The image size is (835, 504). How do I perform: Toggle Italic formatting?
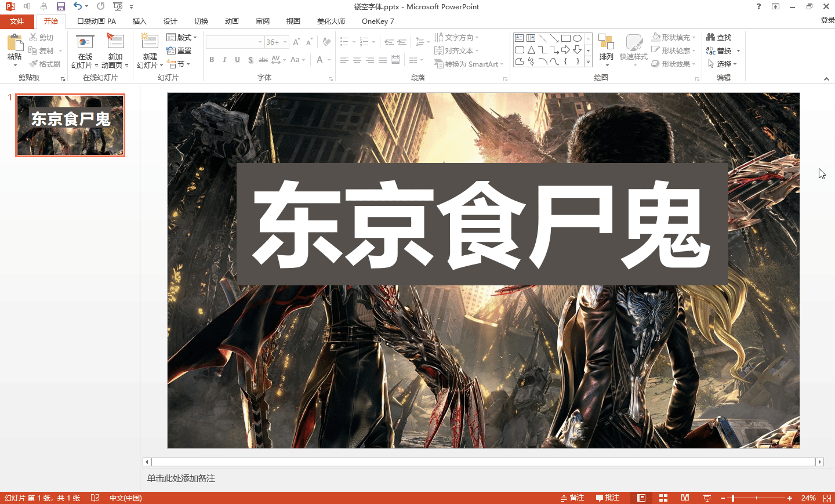click(x=224, y=60)
